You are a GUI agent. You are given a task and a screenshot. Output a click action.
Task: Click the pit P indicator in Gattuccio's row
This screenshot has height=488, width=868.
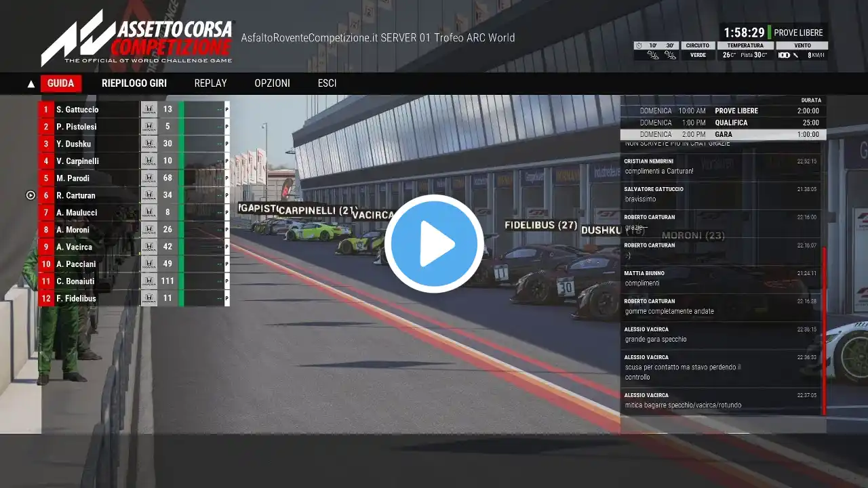[226, 109]
